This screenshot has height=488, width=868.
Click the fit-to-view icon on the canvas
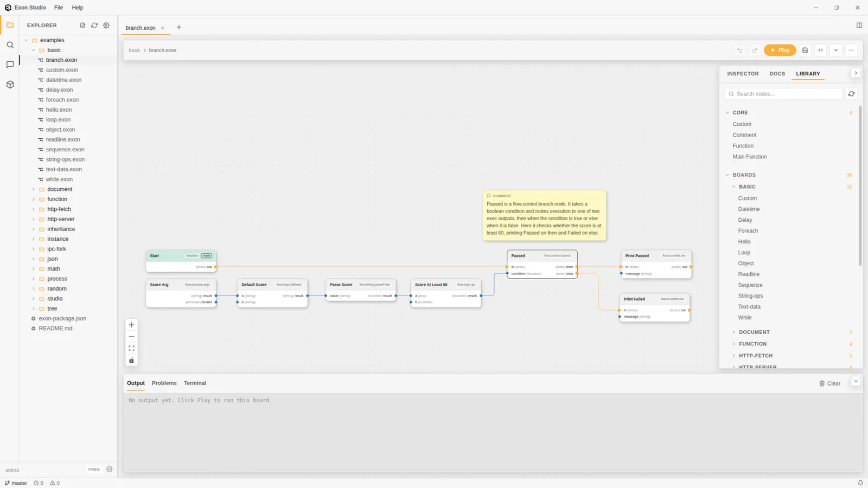131,349
